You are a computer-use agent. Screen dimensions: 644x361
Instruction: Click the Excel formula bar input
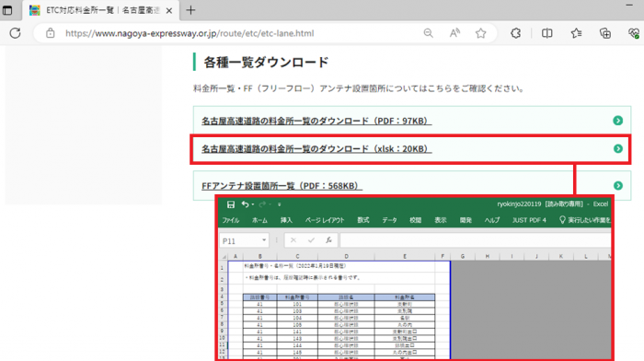476,240
